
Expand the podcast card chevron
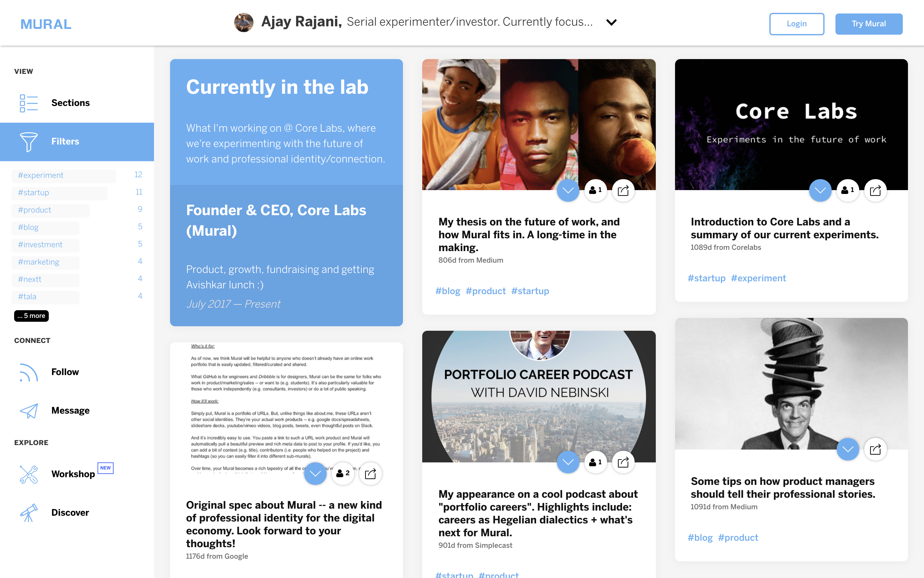tap(568, 462)
